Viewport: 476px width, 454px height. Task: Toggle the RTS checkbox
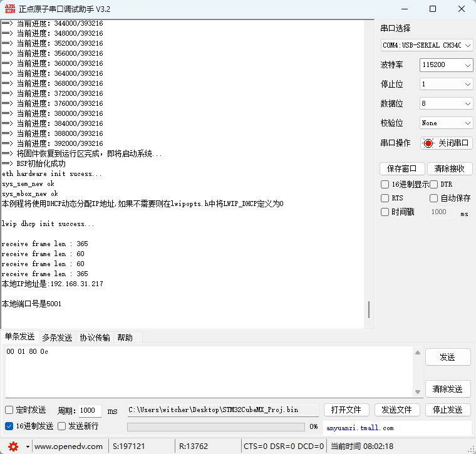point(385,198)
